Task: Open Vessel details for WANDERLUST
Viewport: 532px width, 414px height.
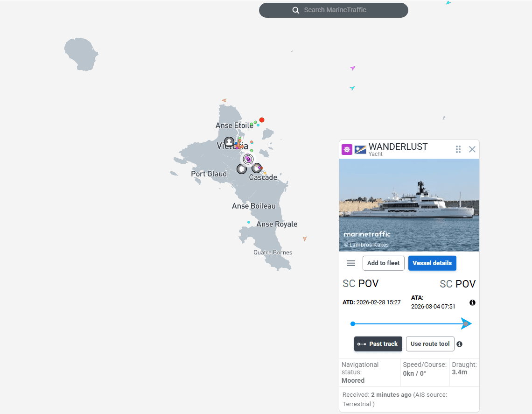Action: pos(432,263)
